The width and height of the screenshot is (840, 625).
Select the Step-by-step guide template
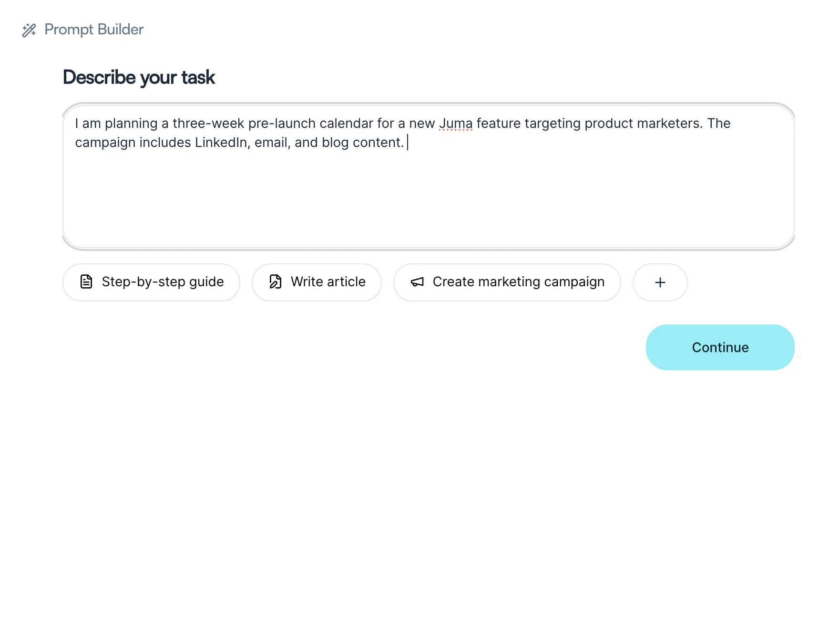(x=151, y=282)
